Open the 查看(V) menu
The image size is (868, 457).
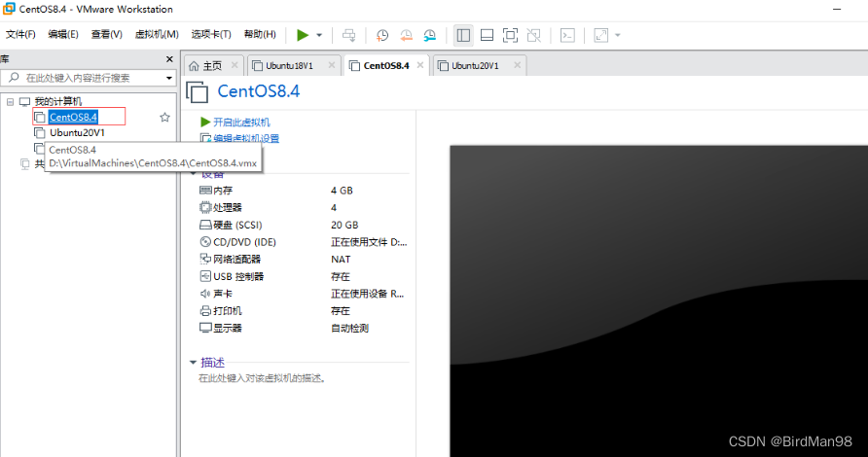(106, 34)
